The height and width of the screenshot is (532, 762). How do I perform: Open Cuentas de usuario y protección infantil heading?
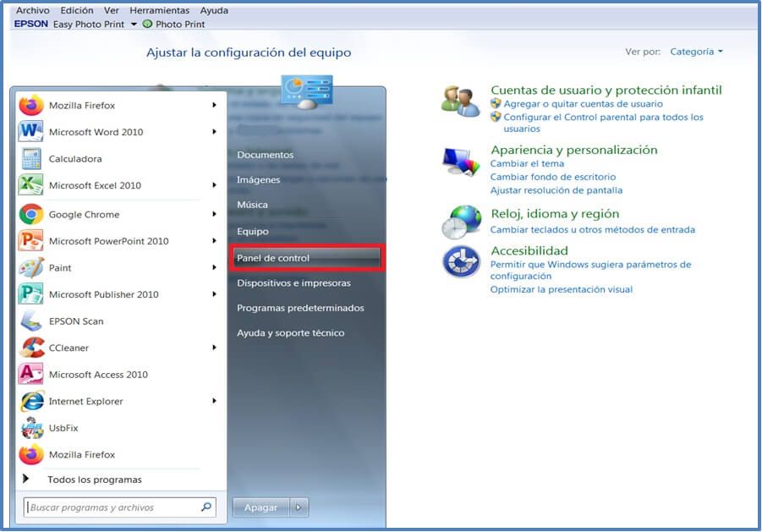coord(606,90)
